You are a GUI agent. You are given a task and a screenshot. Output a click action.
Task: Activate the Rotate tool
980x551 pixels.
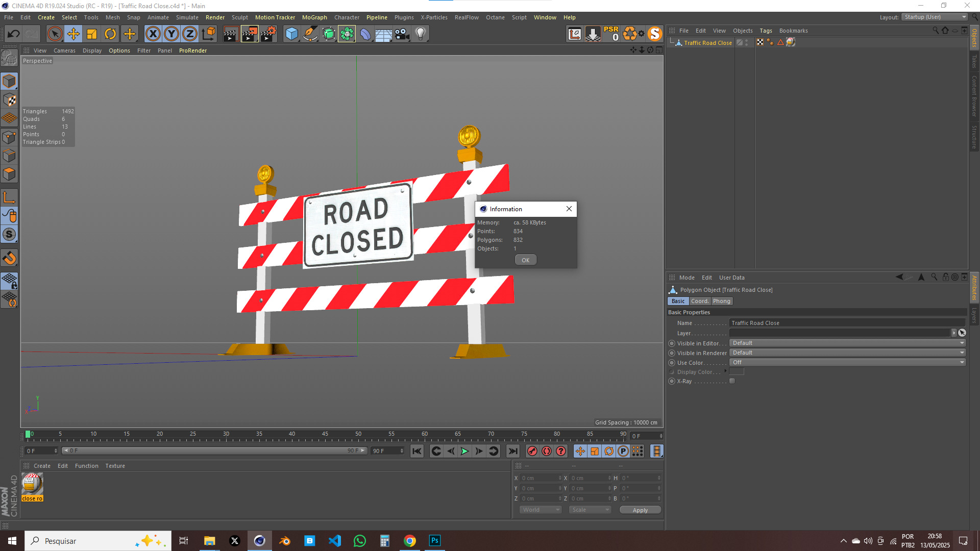[x=110, y=34]
